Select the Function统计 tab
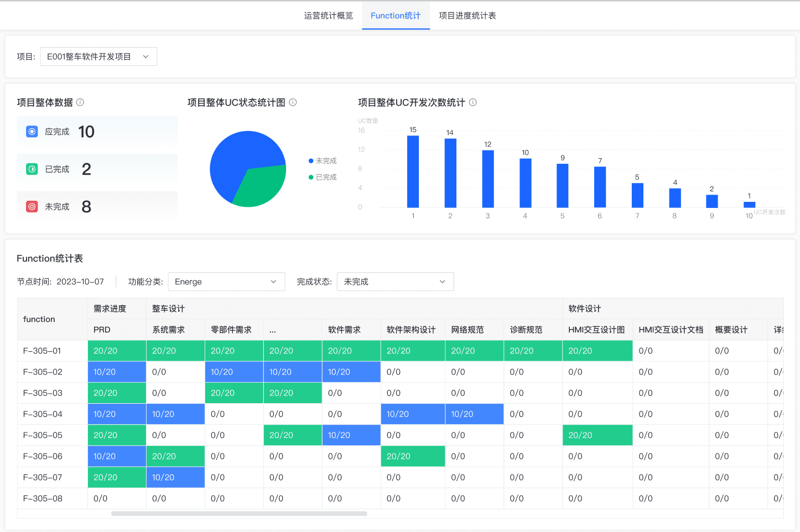The image size is (800, 532). tap(396, 15)
